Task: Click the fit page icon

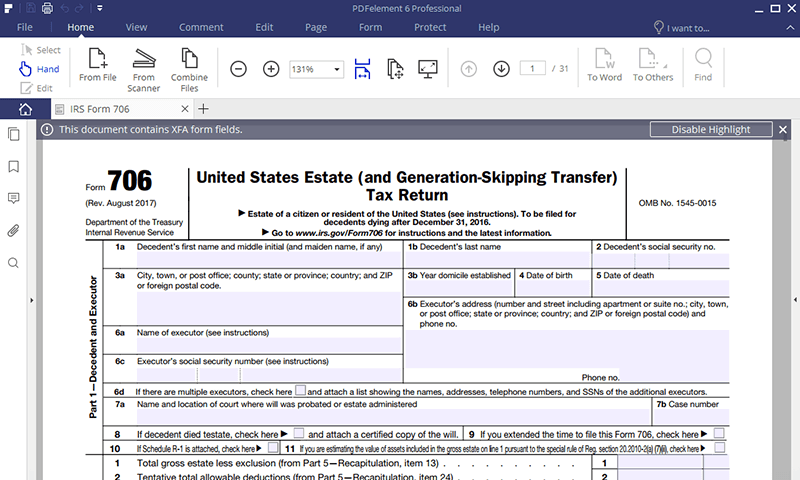Action: (x=395, y=69)
